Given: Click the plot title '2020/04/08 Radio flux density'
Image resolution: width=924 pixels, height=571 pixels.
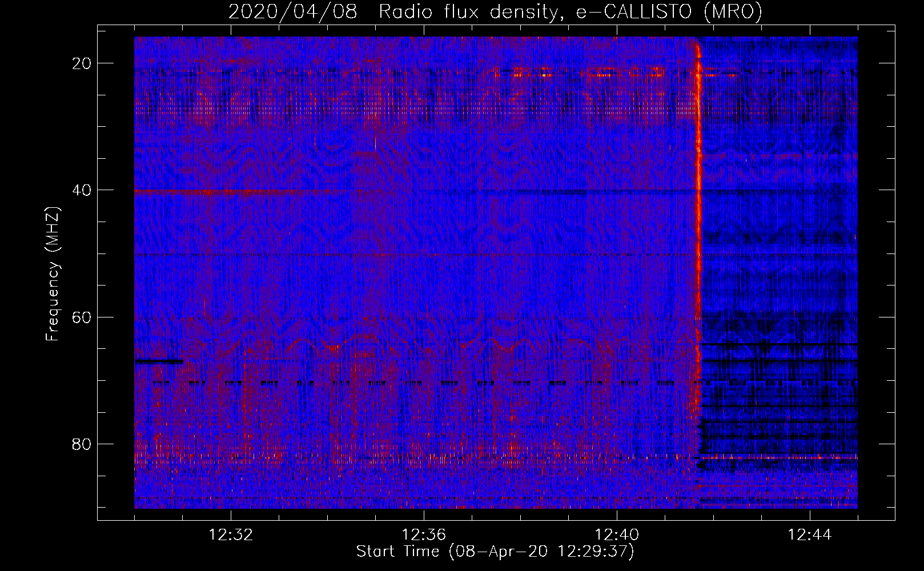Looking at the screenshot, I should 495,11.
